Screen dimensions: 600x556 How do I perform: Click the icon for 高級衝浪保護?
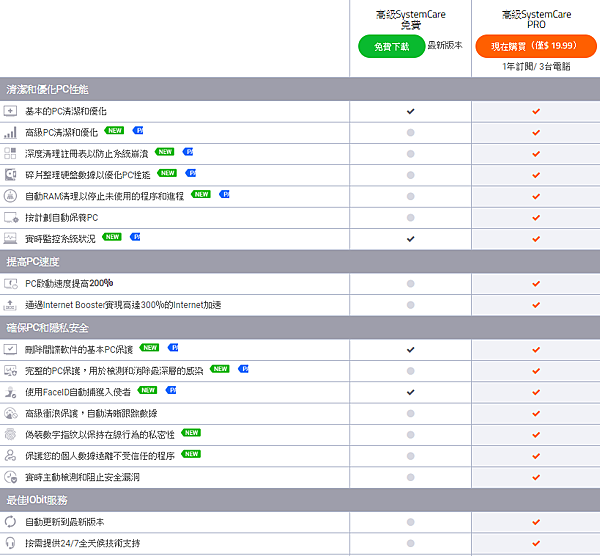tap(11, 413)
